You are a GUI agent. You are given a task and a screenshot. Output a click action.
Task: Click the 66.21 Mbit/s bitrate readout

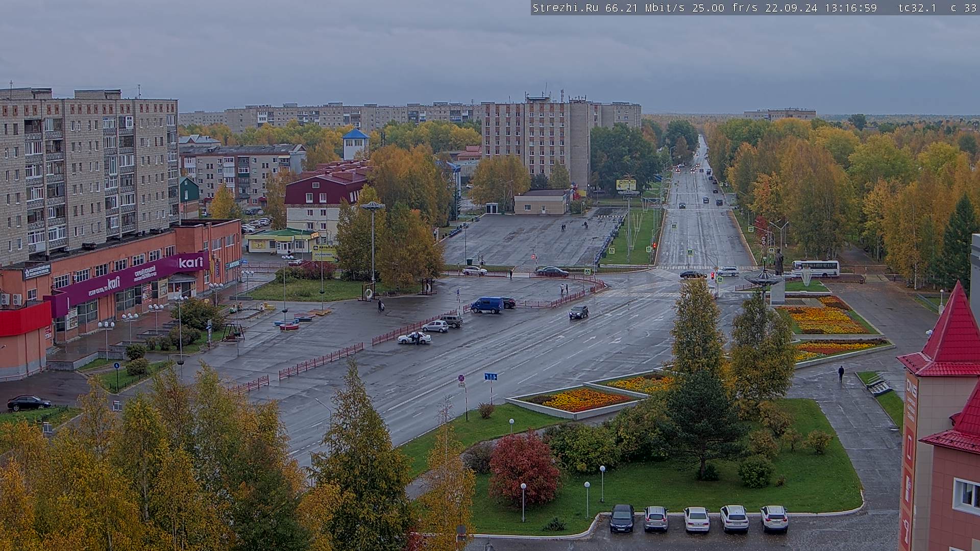coord(645,8)
